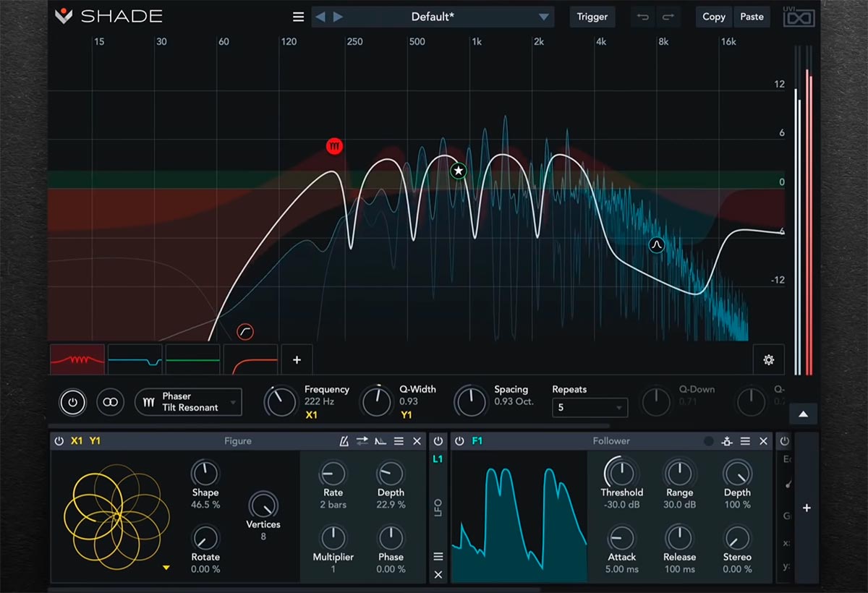Toggle the Figure modulator power

coord(59,441)
